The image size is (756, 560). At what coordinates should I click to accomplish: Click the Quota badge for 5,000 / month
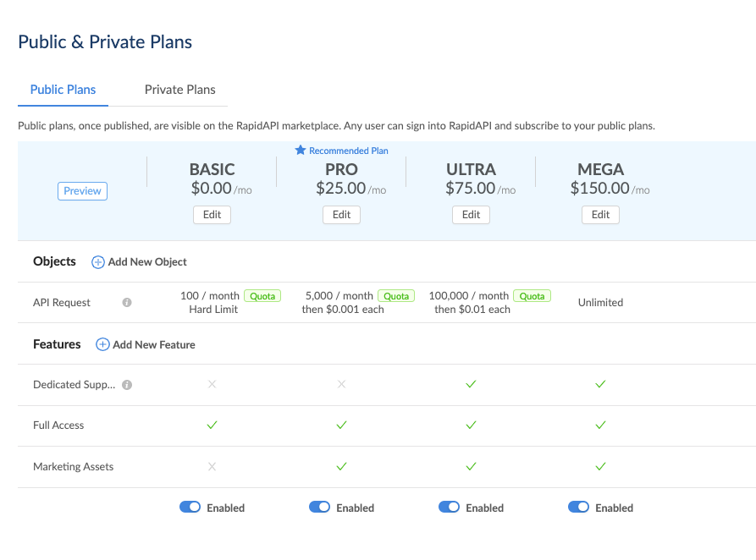click(397, 296)
